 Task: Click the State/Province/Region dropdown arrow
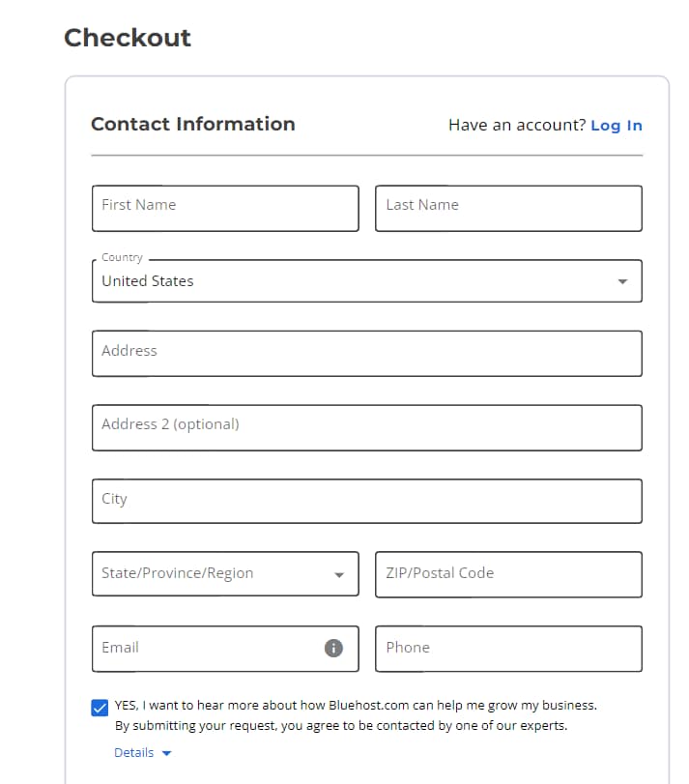[x=339, y=574]
